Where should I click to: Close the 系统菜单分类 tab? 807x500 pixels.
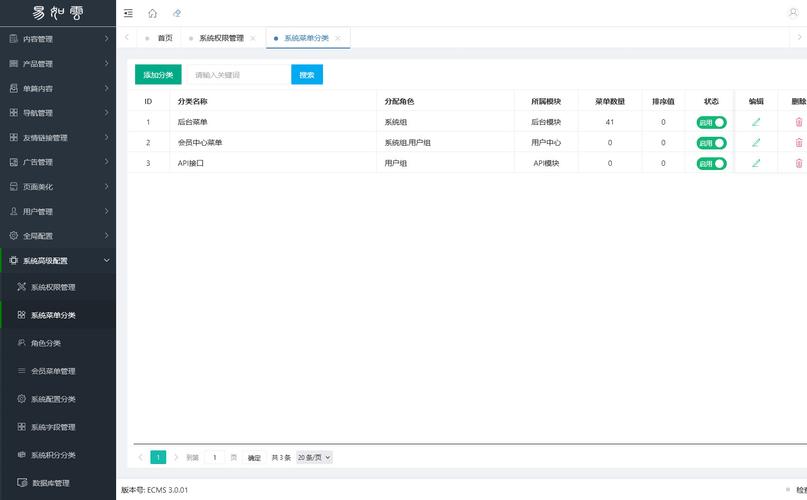[338, 38]
